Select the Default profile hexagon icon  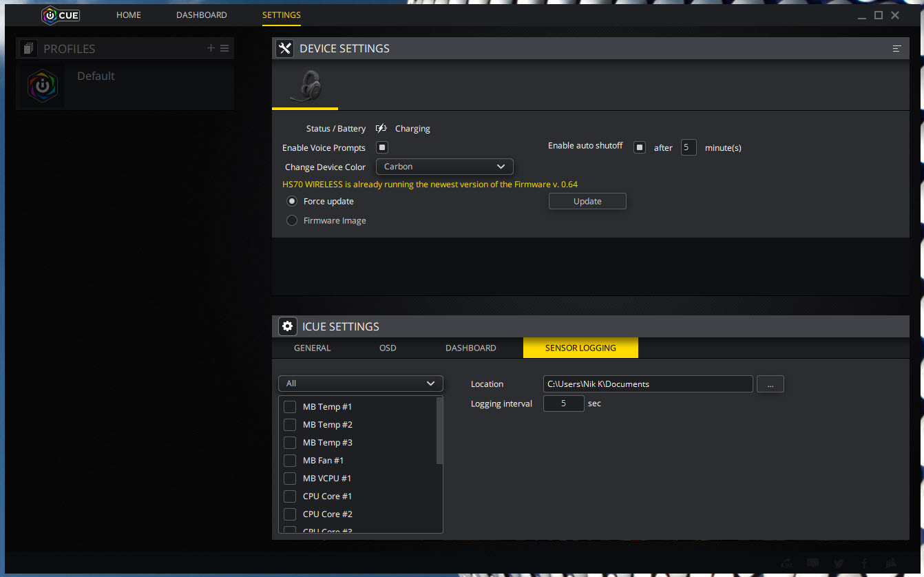coord(42,86)
